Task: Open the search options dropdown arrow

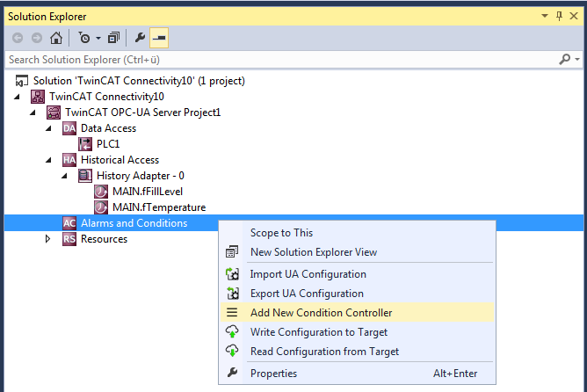Action: pyautogui.click(x=577, y=59)
